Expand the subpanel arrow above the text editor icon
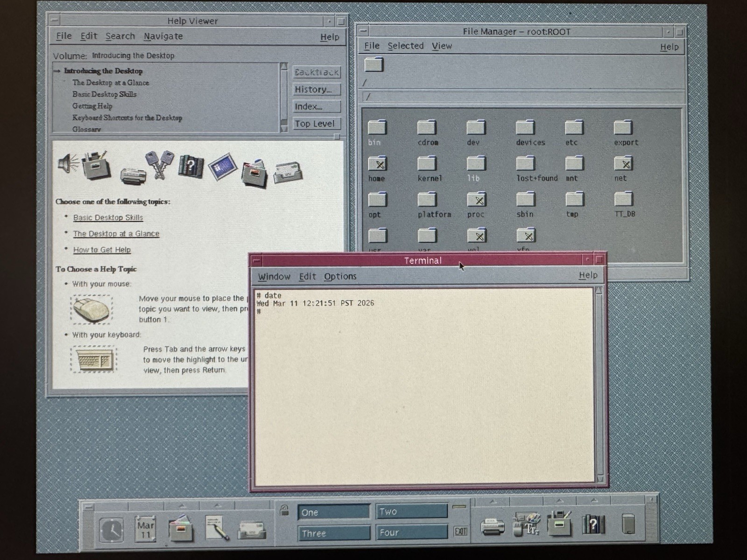 [217, 505]
